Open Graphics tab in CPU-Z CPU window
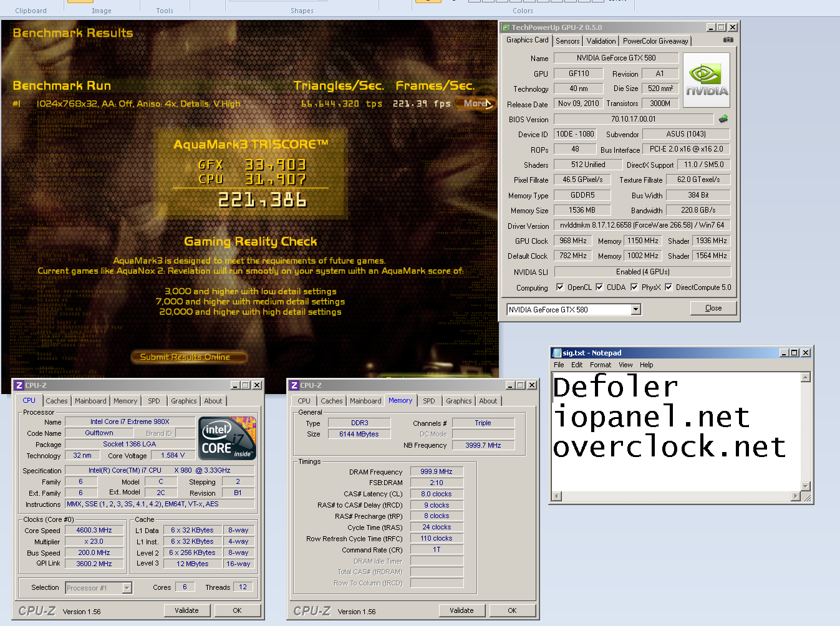 coord(184,401)
